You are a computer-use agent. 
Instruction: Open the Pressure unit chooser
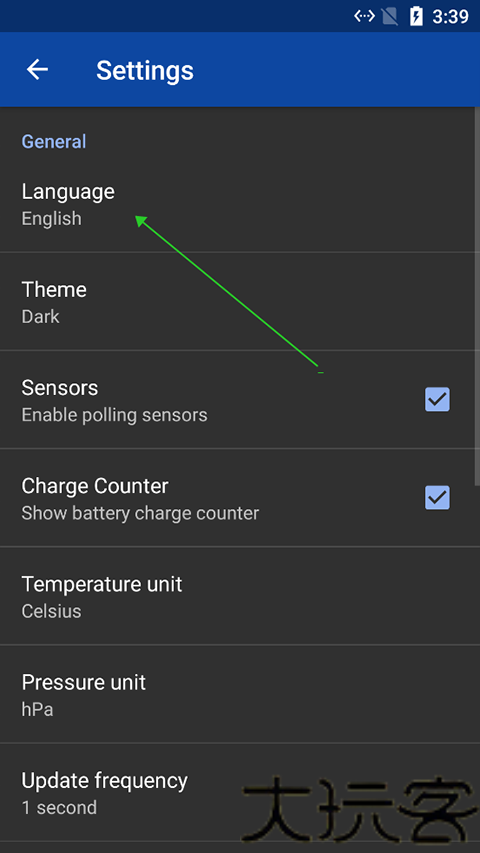[237, 694]
